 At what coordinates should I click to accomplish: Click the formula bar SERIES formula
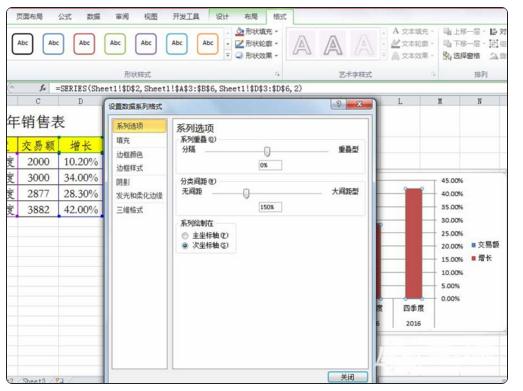pyautogui.click(x=178, y=88)
